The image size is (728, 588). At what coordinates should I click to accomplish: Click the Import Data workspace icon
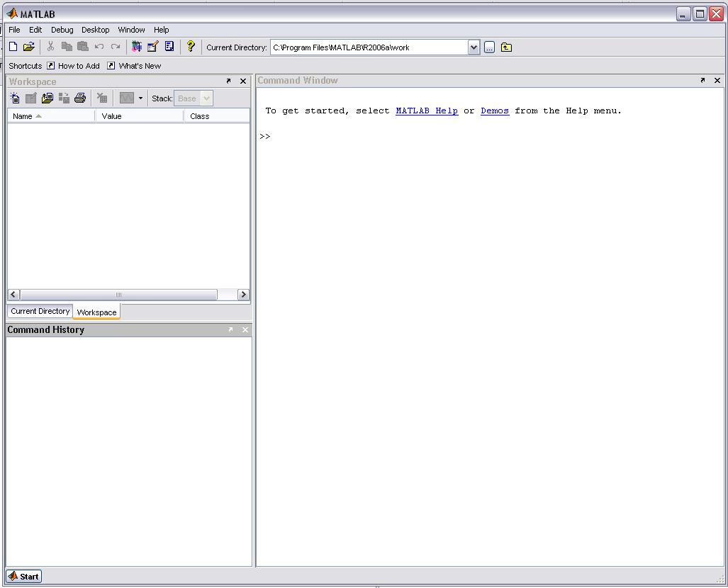(x=47, y=98)
